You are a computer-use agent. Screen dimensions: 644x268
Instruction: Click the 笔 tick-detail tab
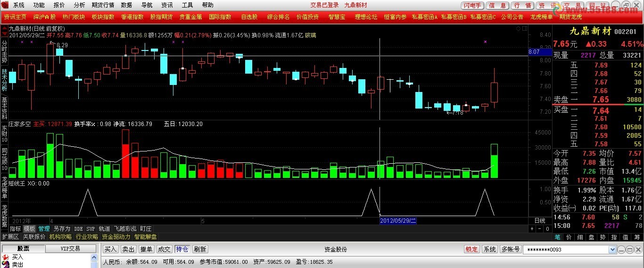[x=558, y=237]
